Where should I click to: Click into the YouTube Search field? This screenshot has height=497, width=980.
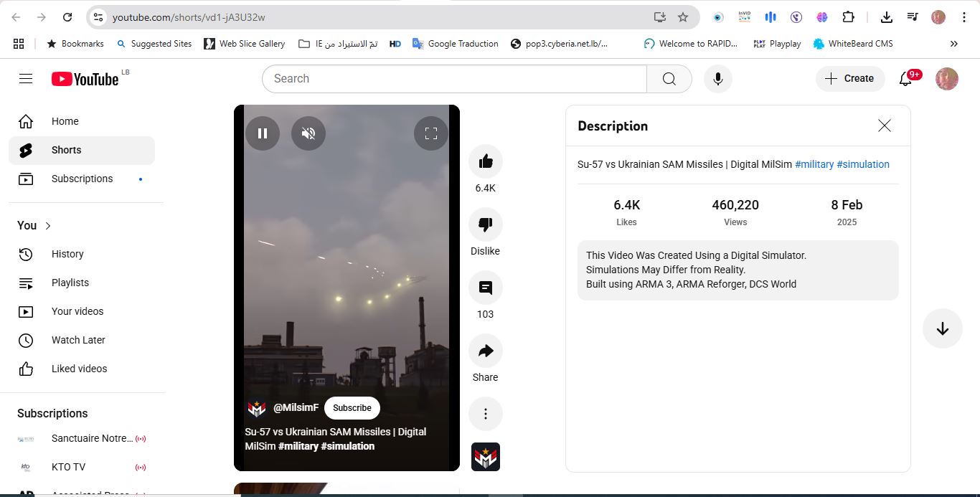point(453,78)
